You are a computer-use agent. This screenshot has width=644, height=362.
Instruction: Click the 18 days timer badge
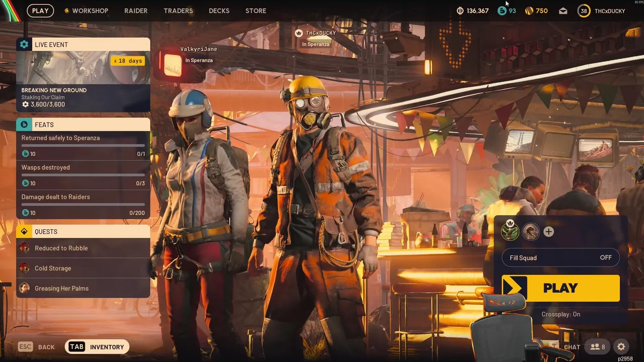pos(128,61)
